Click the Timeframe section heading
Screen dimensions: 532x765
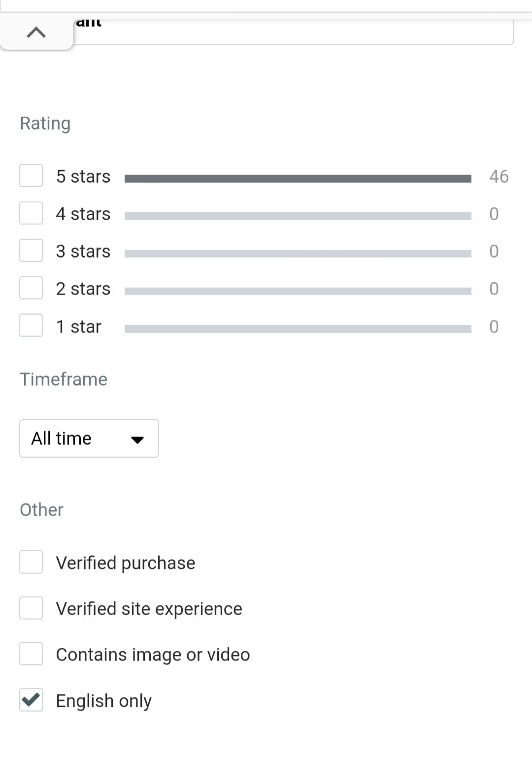[63, 379]
